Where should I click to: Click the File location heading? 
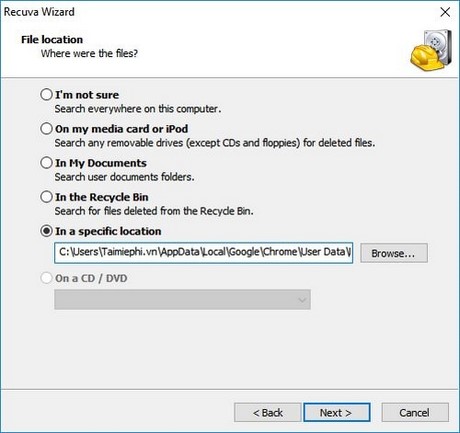point(52,39)
